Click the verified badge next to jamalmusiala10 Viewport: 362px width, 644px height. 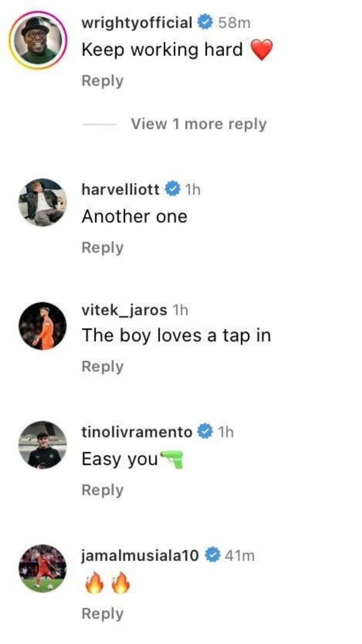213,555
